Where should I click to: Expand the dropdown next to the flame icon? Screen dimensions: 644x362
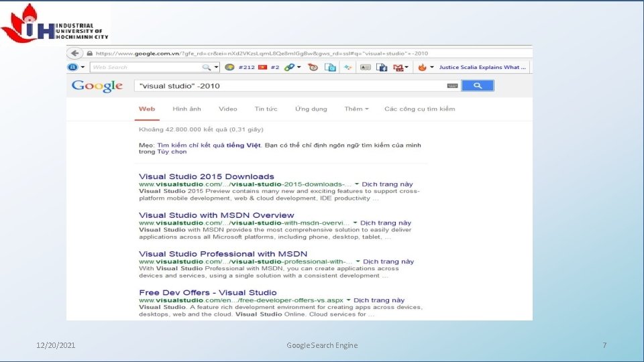point(431,67)
